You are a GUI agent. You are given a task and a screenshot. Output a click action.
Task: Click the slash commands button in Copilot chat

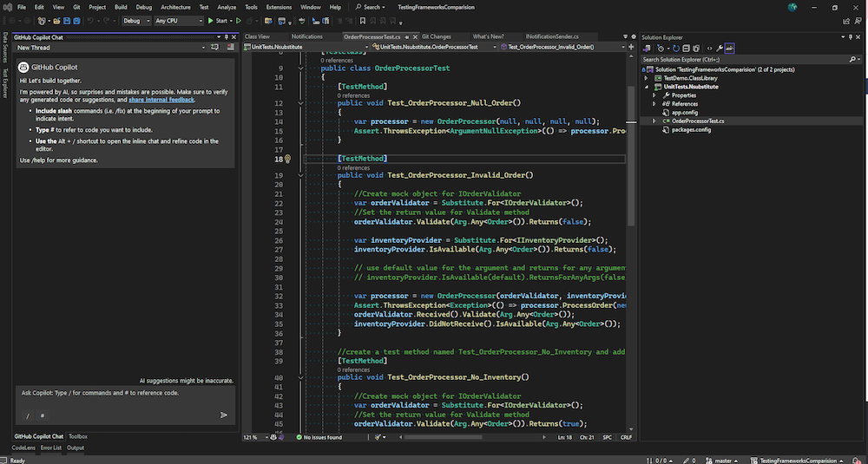pyautogui.click(x=28, y=415)
